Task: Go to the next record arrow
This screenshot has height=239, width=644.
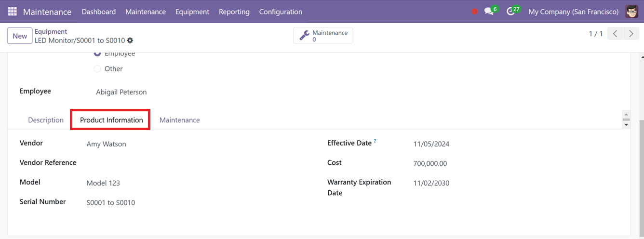Action: click(x=631, y=34)
